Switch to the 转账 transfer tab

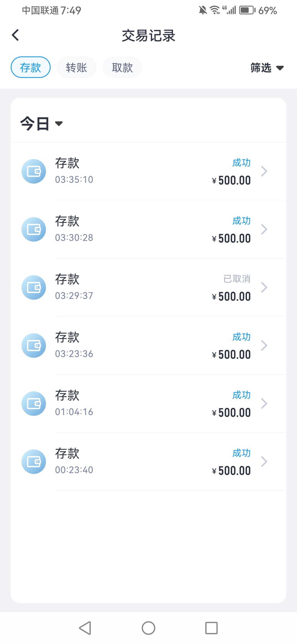[x=76, y=67]
